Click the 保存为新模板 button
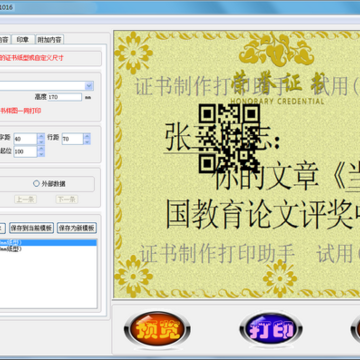Image resolution: width=360 pixels, height=360 pixels. (77, 228)
